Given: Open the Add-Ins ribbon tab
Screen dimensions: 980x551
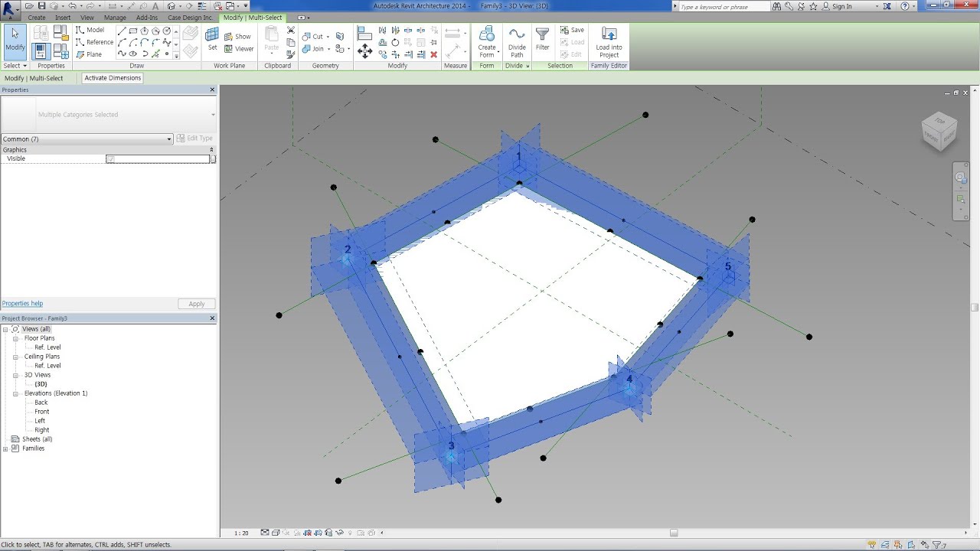Looking at the screenshot, I should [148, 18].
